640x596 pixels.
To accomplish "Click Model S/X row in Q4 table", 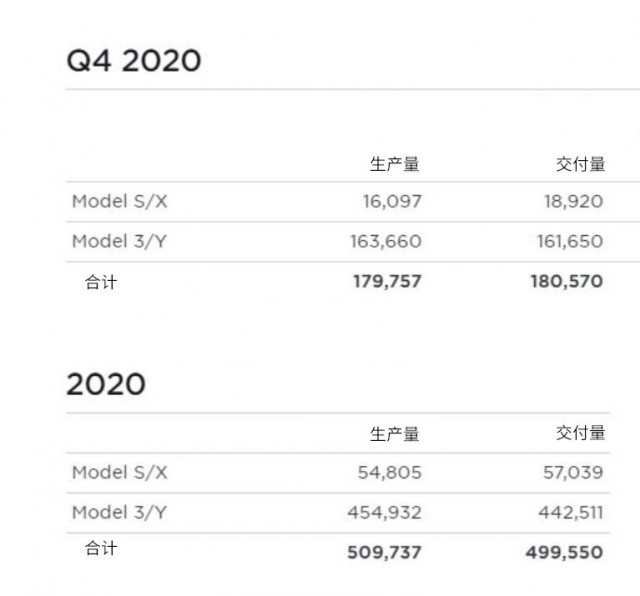I will coord(353,202).
